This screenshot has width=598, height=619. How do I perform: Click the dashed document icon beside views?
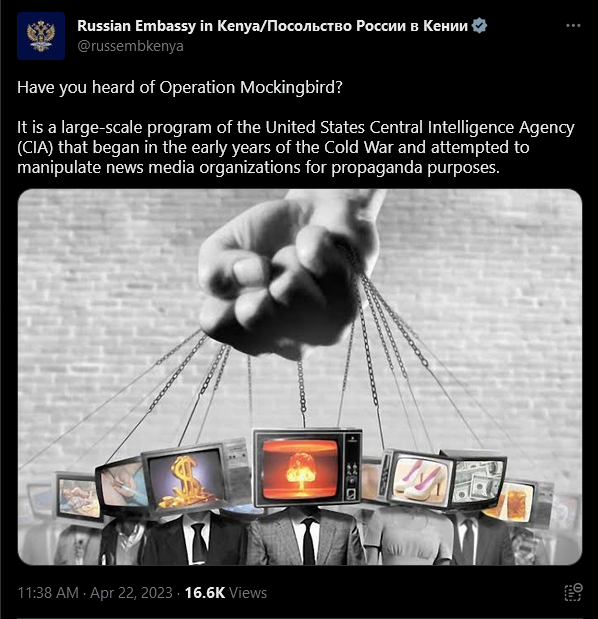tap(573, 592)
